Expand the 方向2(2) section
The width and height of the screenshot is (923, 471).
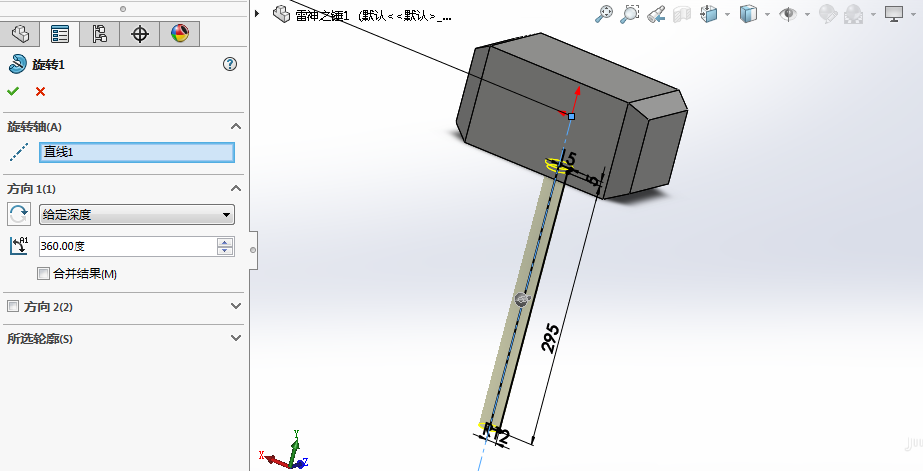(x=236, y=306)
